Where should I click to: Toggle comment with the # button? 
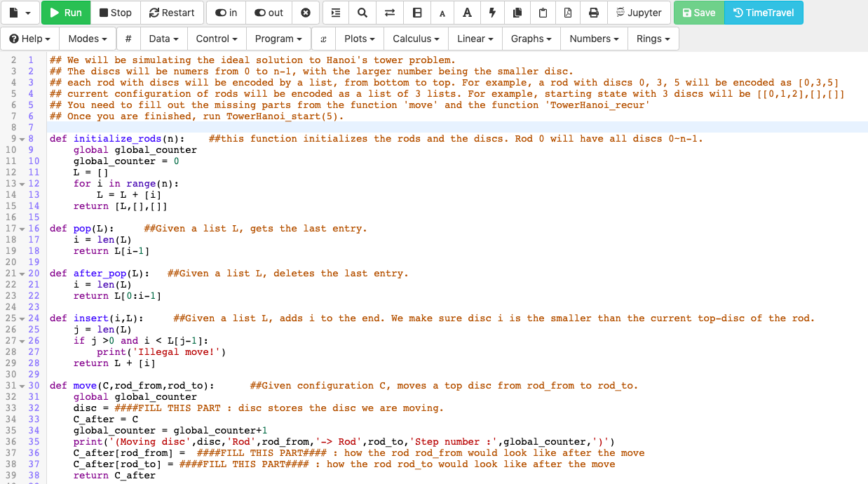click(128, 39)
